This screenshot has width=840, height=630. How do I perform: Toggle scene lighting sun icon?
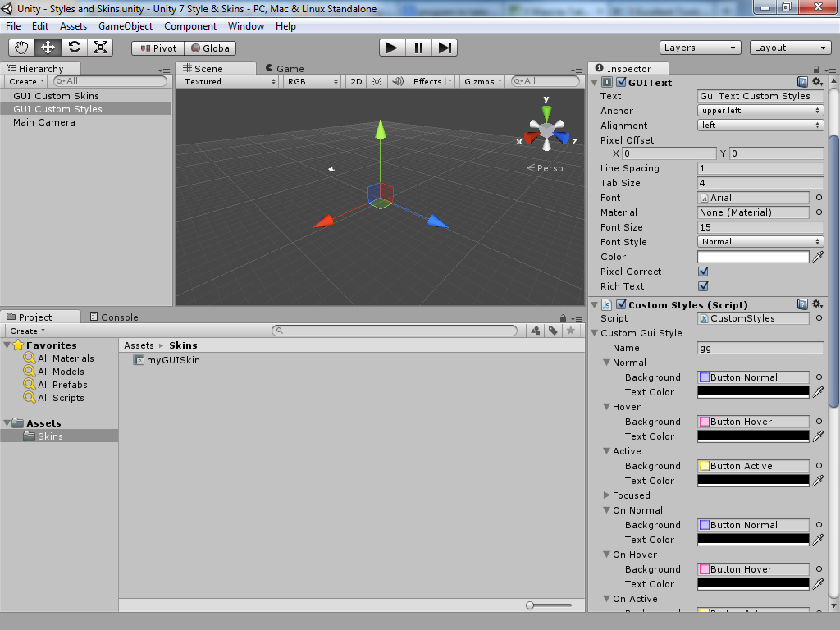(x=377, y=81)
